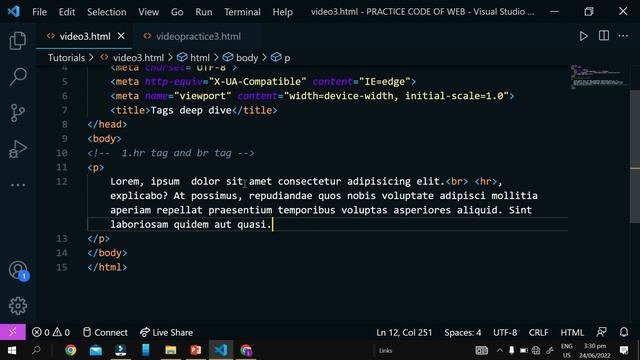Image resolution: width=640 pixels, height=360 pixels.
Task: Open the Search view in activity bar
Action: click(18, 76)
